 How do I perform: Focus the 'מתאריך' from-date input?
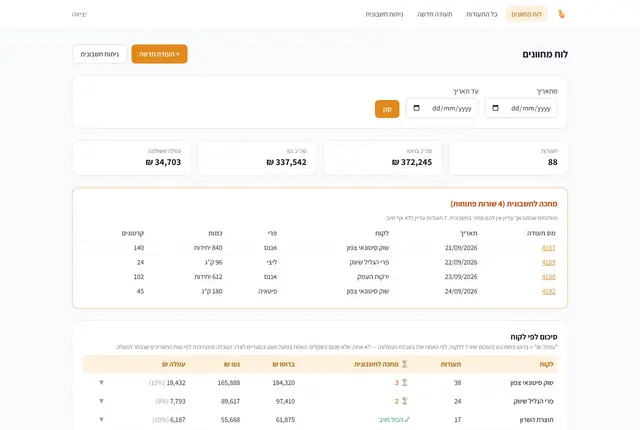[x=521, y=109]
